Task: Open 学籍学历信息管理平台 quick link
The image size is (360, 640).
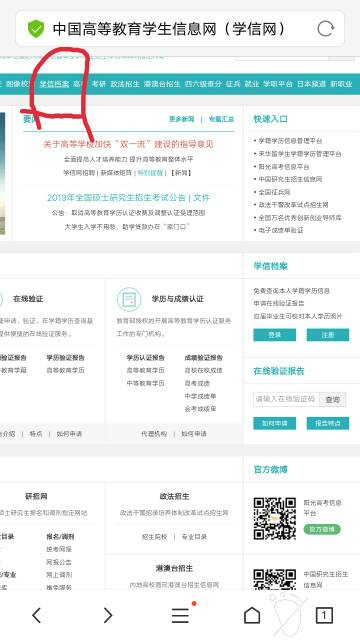Action: [290, 141]
